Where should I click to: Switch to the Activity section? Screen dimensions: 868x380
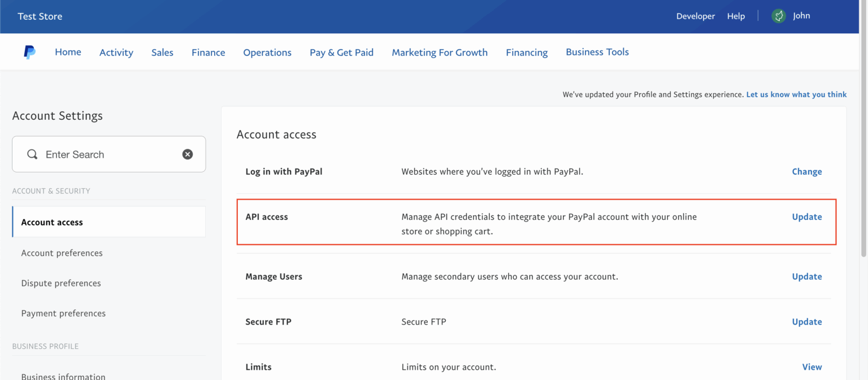pos(116,51)
